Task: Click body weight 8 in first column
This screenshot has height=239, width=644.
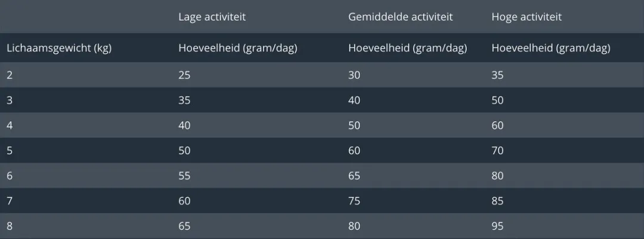Action: [10, 226]
